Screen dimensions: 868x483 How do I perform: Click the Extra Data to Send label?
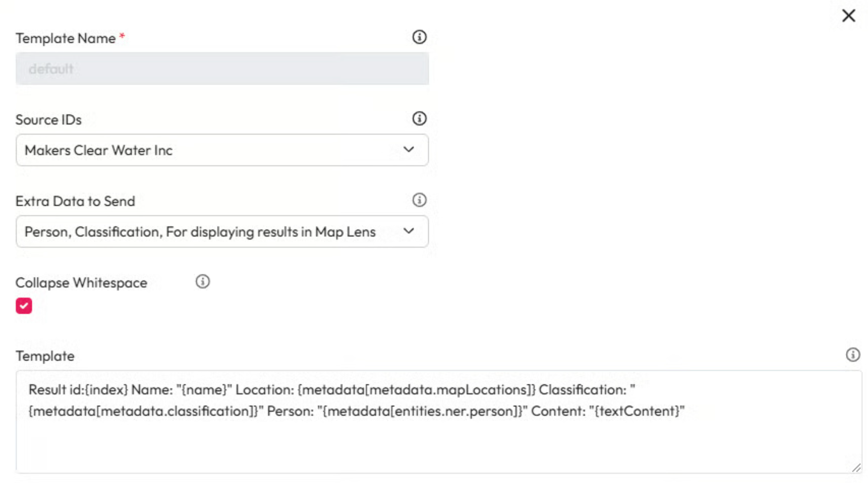click(x=75, y=201)
